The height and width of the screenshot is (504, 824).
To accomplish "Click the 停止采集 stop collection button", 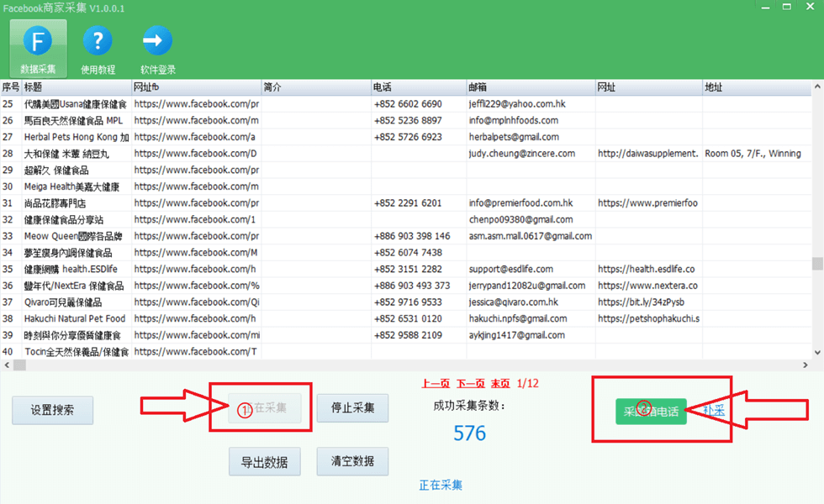I will (x=352, y=408).
